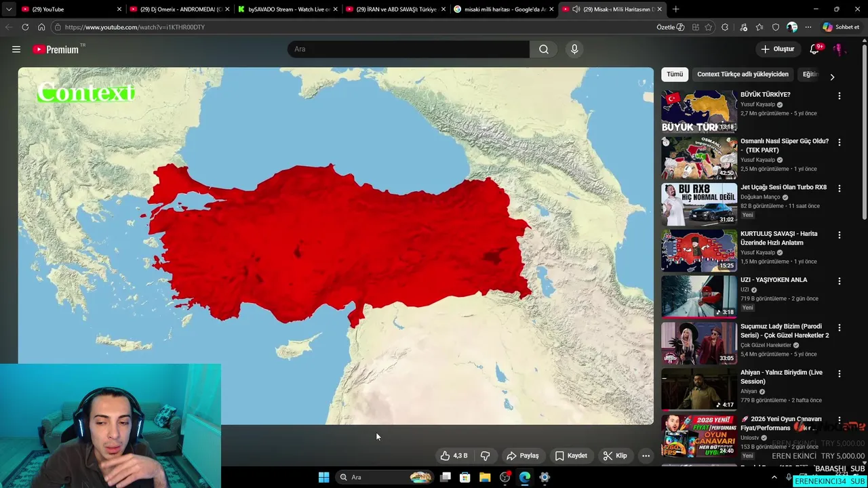Screen dimensions: 868x488
Task: Open a new browser tab
Action: click(675, 9)
